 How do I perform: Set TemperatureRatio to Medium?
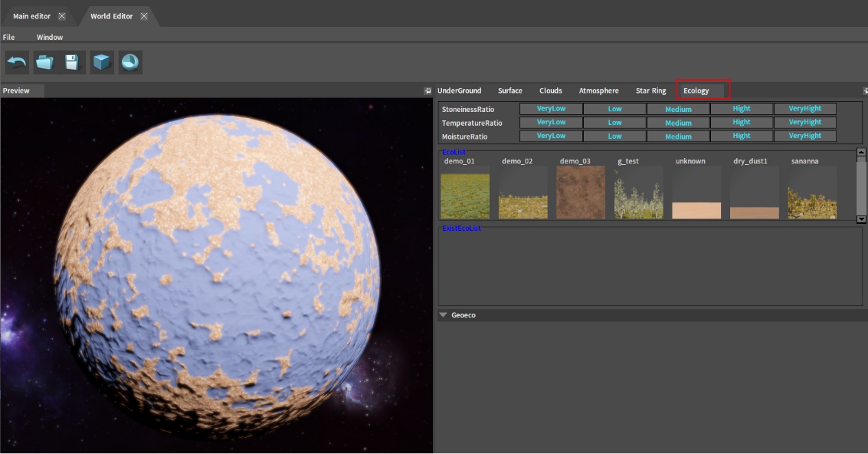click(x=678, y=123)
